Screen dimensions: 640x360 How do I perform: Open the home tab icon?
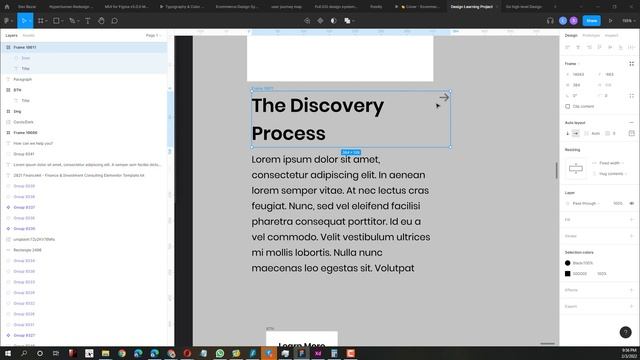tap(7, 7)
